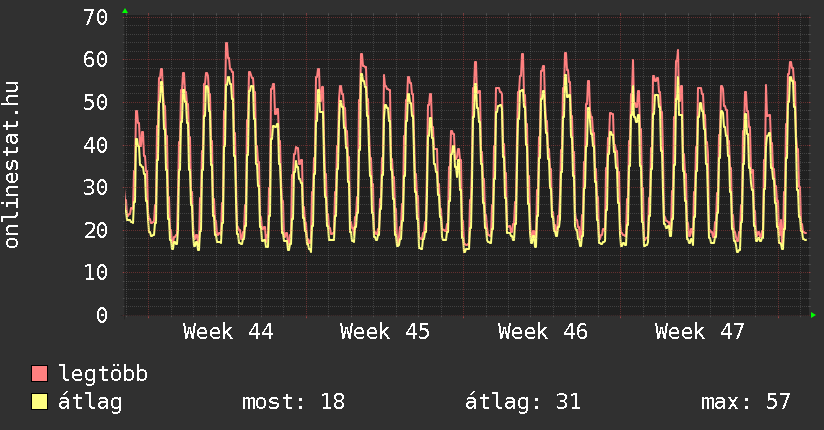Click the Week 47 axis label

pos(700,332)
